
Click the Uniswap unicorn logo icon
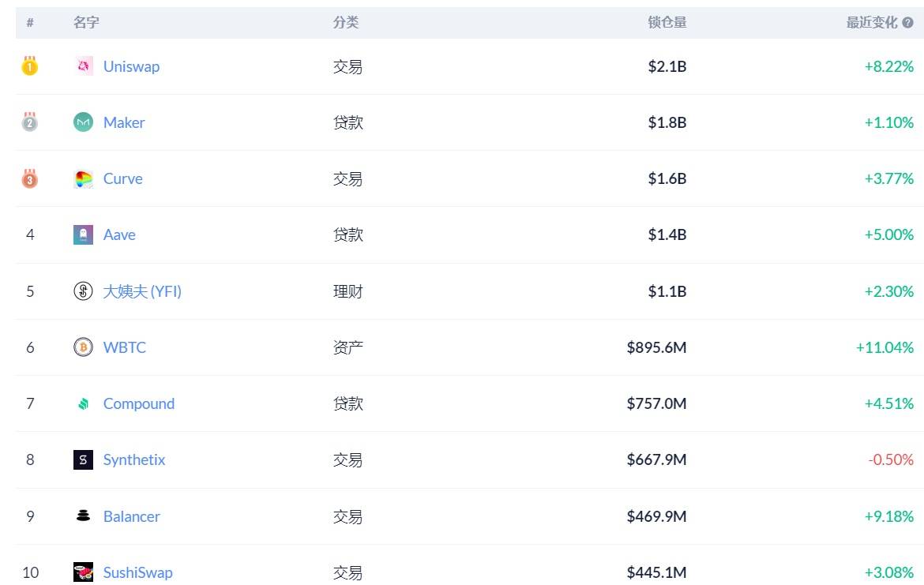(x=83, y=66)
